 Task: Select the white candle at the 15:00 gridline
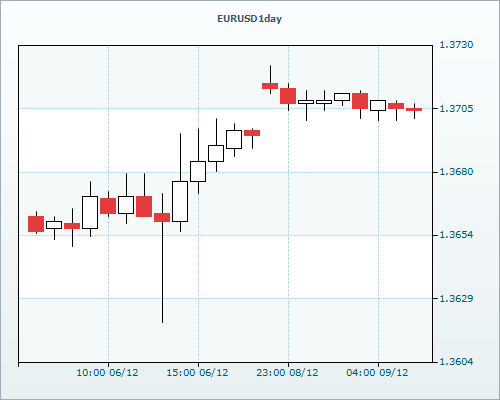click(198, 171)
